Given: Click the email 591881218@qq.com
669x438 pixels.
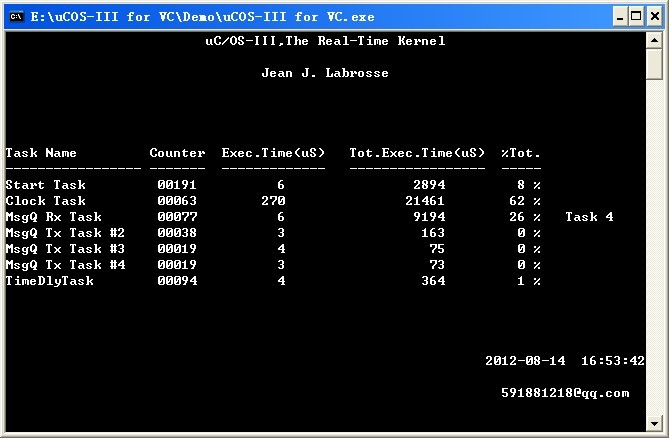Looking at the screenshot, I should click(565, 393).
